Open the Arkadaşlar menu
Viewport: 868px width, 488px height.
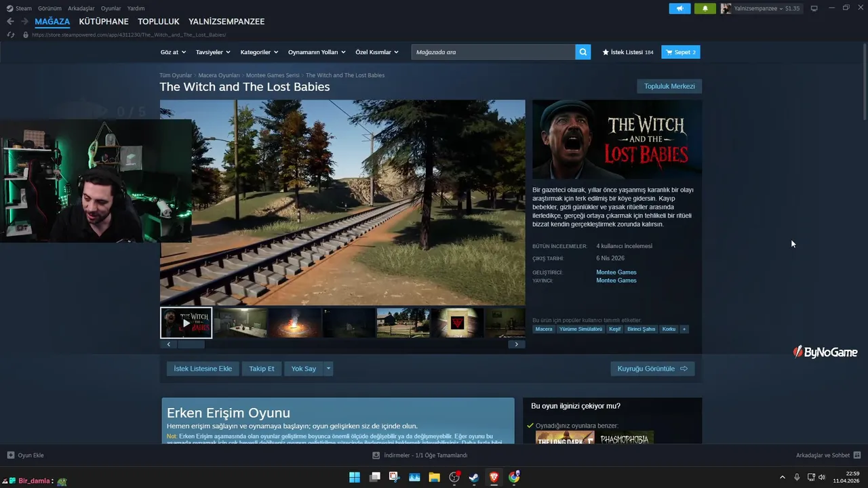[x=81, y=8]
